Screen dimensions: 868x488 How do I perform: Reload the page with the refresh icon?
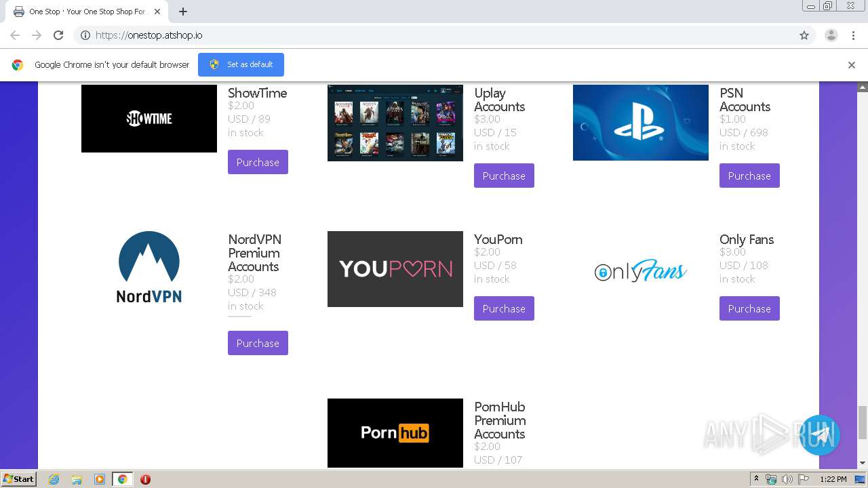click(x=58, y=35)
